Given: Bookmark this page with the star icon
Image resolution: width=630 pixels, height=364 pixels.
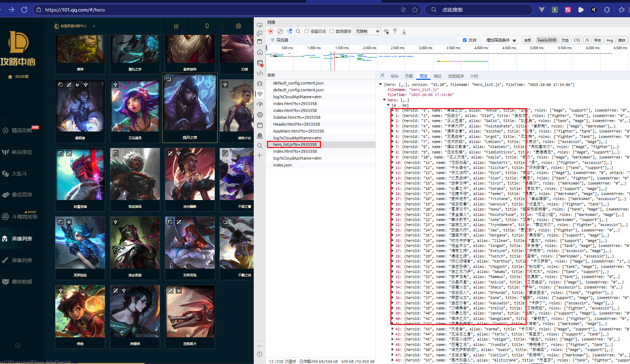Looking at the screenshot, I should [415, 10].
